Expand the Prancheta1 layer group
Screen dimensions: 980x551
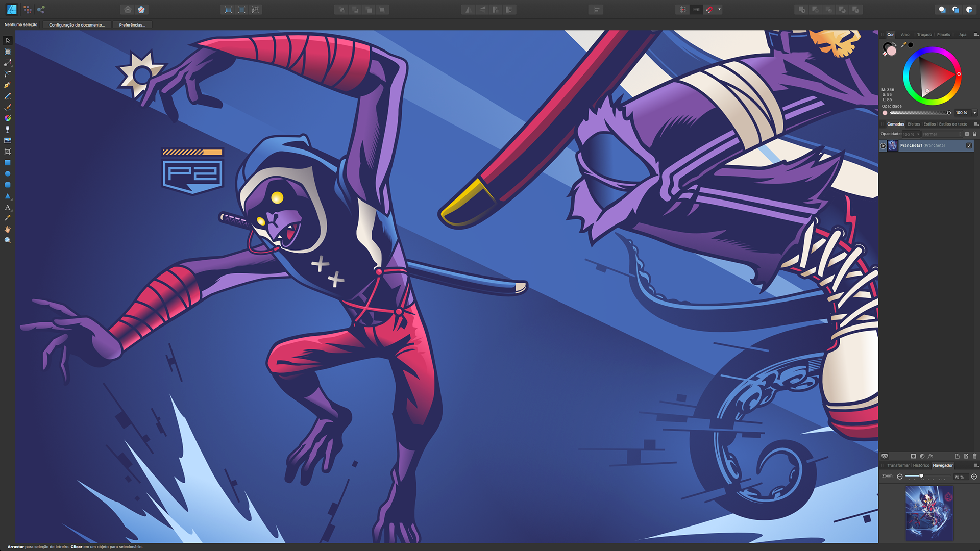pos(883,146)
